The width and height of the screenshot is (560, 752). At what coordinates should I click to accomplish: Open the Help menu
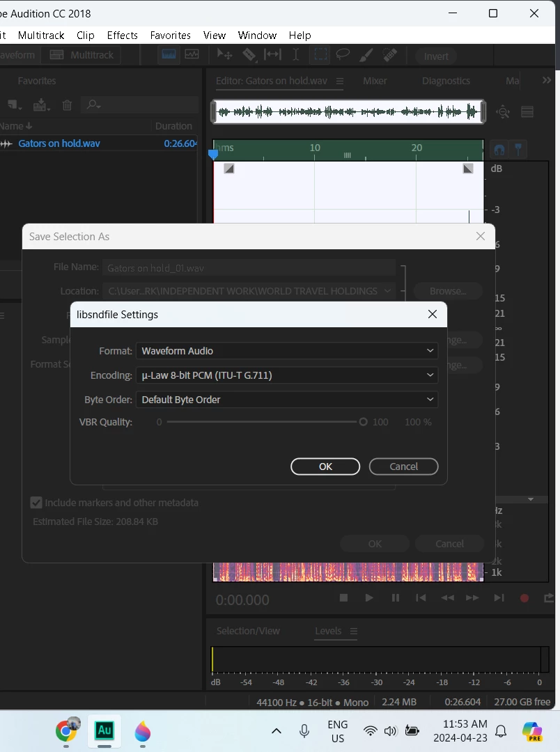coord(300,35)
